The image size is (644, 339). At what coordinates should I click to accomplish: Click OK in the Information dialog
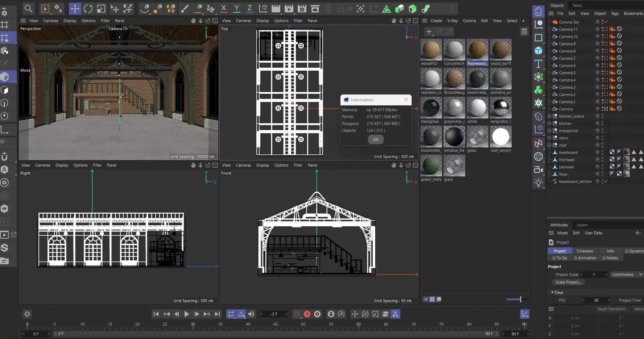[376, 139]
